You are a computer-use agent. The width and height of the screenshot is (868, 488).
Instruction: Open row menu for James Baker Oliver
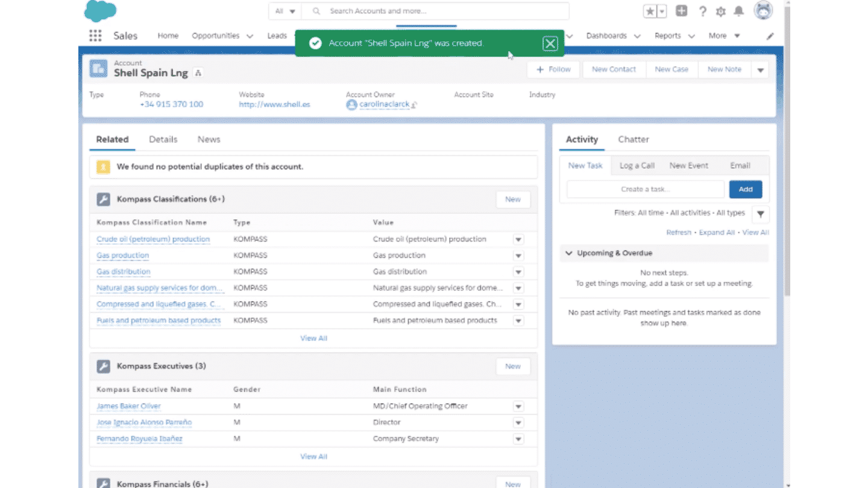[x=518, y=407]
